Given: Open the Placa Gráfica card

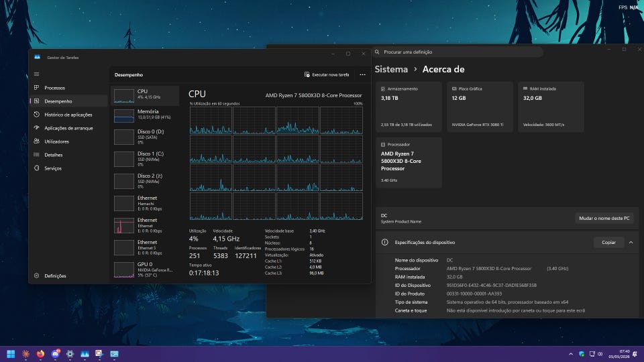Looking at the screenshot, I should (480, 107).
